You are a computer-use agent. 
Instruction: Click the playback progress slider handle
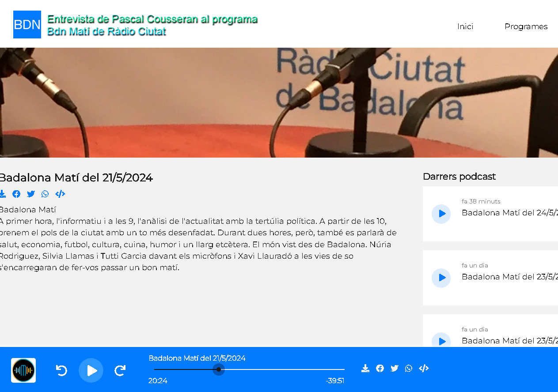tap(219, 369)
